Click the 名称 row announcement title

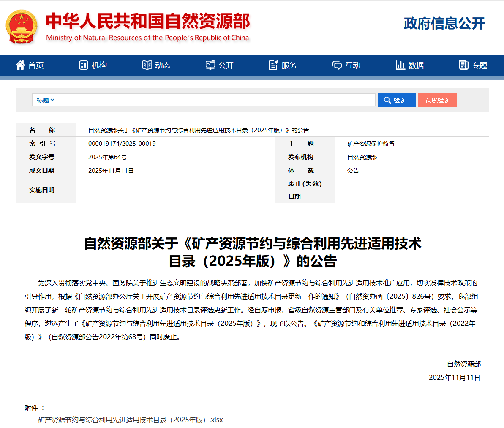tap(199, 130)
